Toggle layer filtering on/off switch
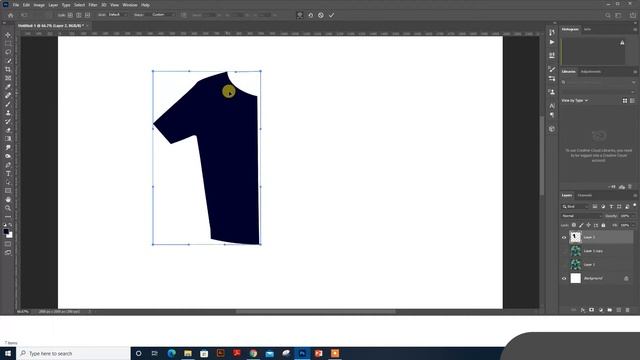Image resolution: width=640 pixels, height=360 pixels. tap(635, 205)
